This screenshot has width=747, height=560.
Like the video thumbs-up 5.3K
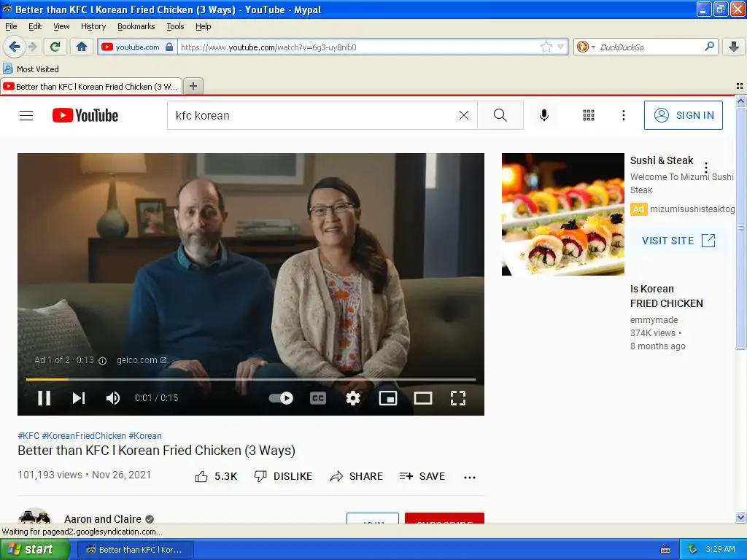216,476
